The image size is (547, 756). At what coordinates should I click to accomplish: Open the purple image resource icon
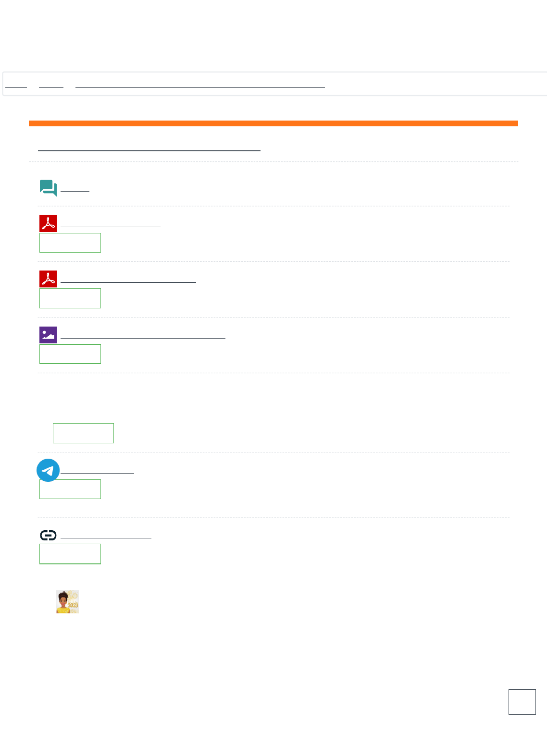click(48, 335)
